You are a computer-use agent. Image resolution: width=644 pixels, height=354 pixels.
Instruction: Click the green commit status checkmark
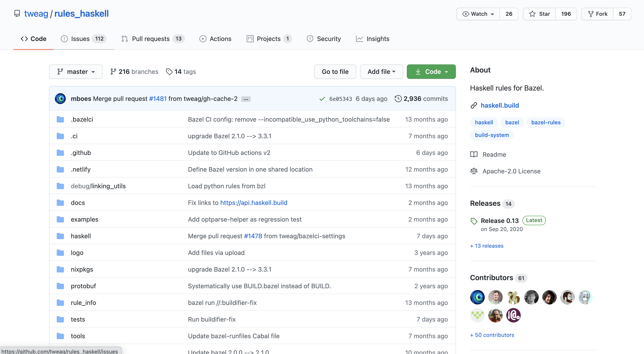[x=322, y=99]
